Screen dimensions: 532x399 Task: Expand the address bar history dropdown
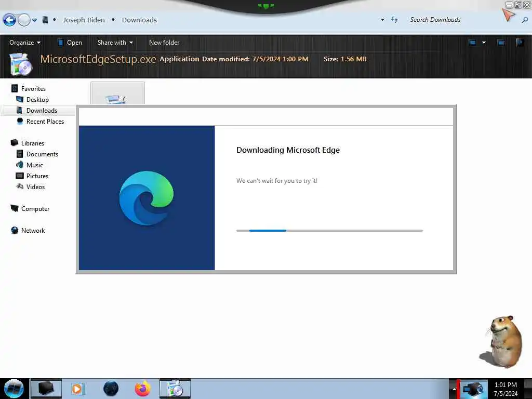[x=382, y=20]
